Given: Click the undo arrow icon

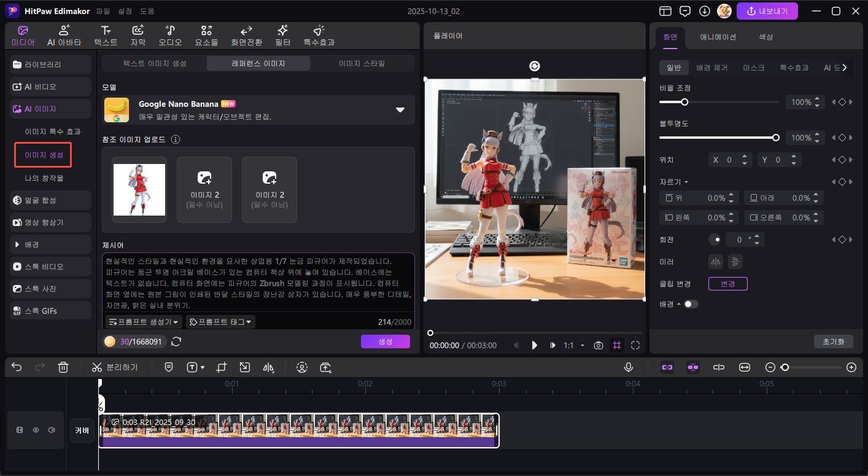Looking at the screenshot, I should (17, 367).
